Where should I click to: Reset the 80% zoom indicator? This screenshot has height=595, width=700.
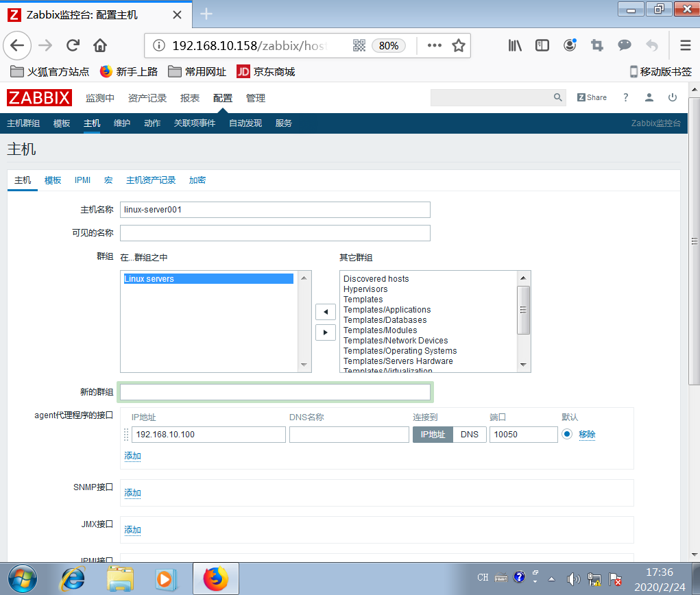point(388,45)
